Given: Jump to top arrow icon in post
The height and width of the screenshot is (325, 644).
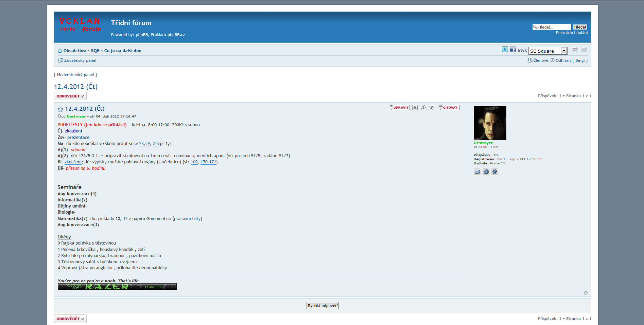Looking at the screenshot, I should pyautogui.click(x=586, y=293).
